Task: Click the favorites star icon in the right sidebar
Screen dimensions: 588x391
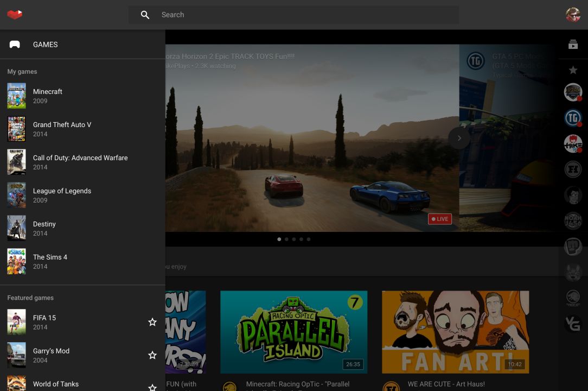Action: click(573, 70)
